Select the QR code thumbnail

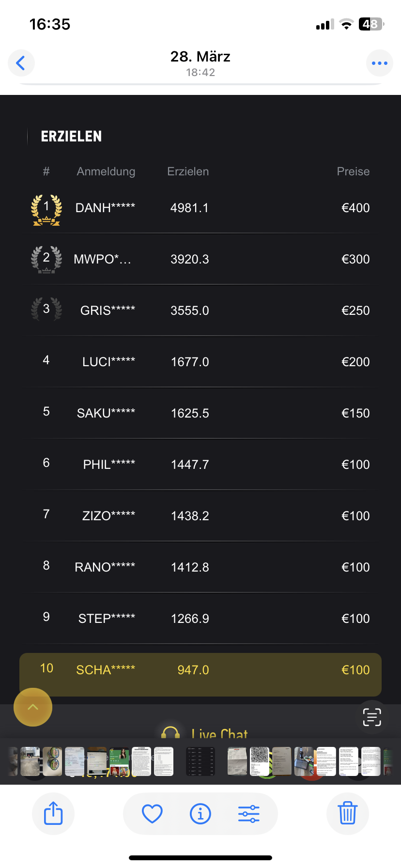[260, 761]
